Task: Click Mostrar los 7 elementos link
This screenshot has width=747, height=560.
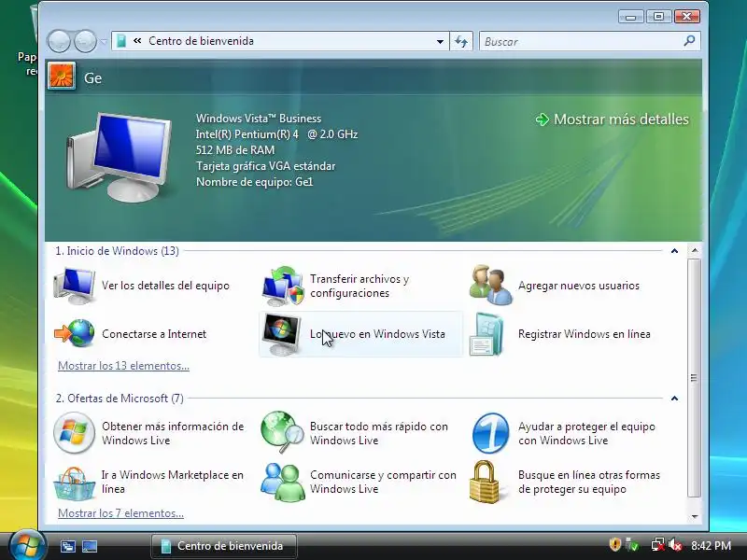Action: [x=120, y=513]
